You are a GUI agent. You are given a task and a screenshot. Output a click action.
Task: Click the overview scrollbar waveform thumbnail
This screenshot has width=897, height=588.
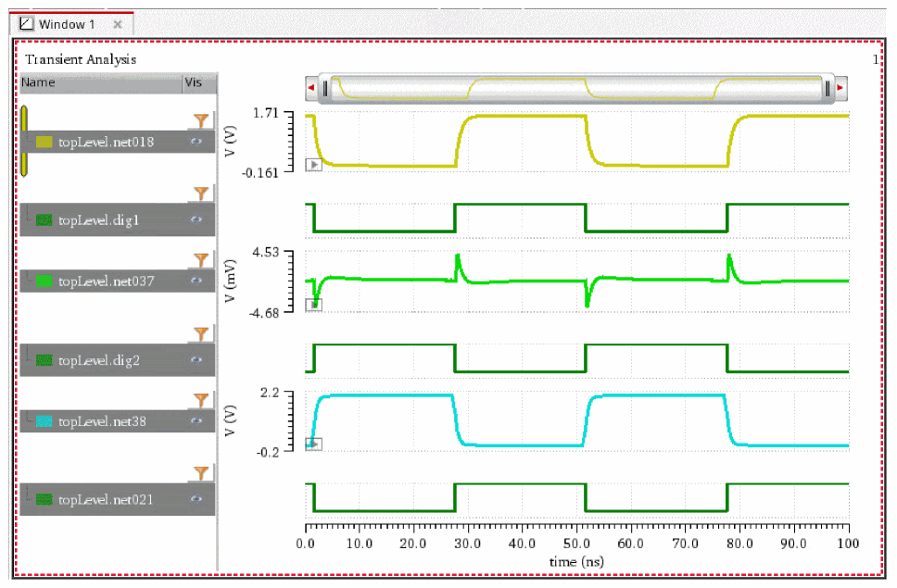click(576, 89)
